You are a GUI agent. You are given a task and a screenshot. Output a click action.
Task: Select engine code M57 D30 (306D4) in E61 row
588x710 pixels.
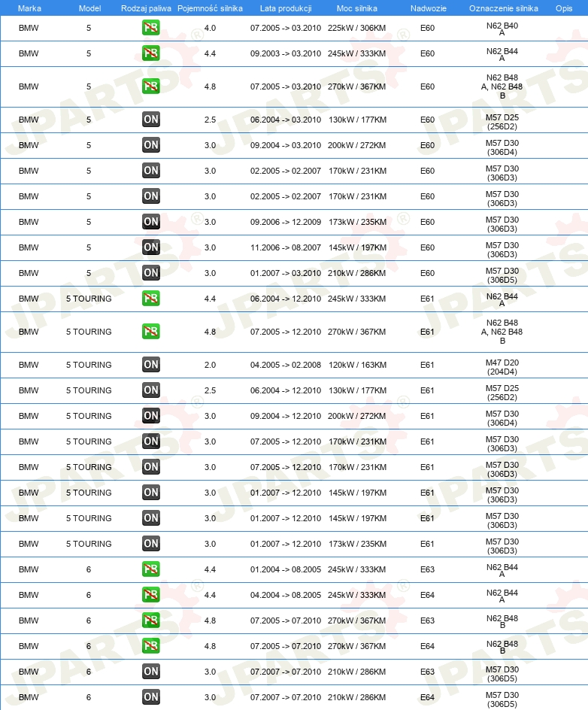click(x=502, y=418)
